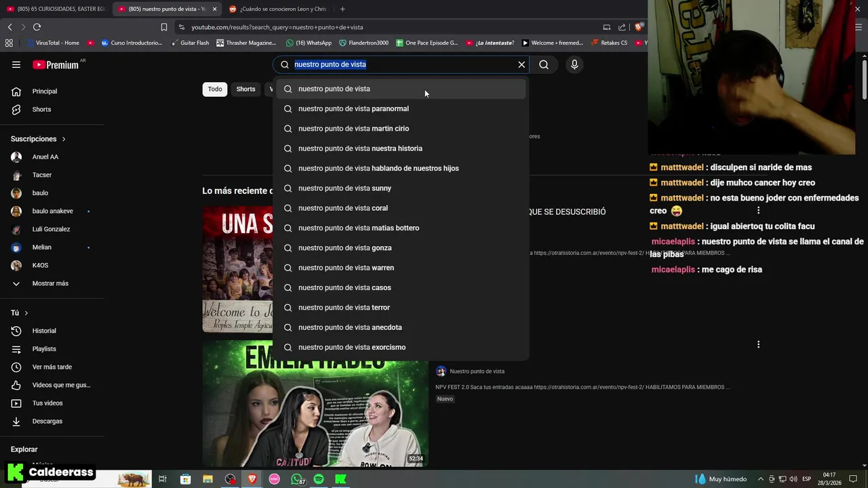868x488 pixels.
Task: Open the taskbar volume icon
Action: (x=793, y=479)
